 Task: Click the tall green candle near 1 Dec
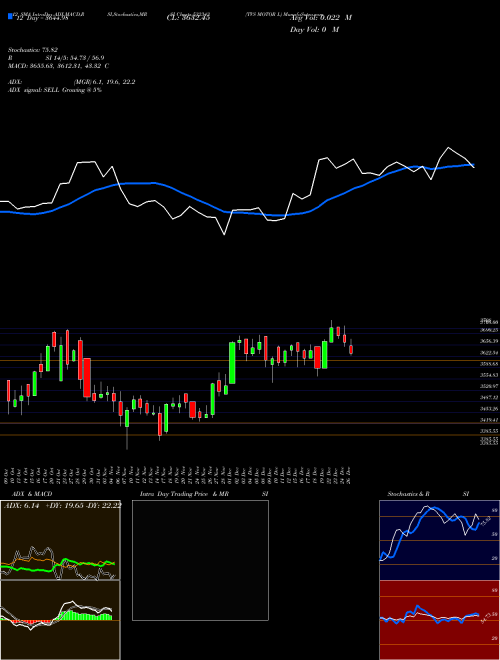pyautogui.click(x=232, y=363)
